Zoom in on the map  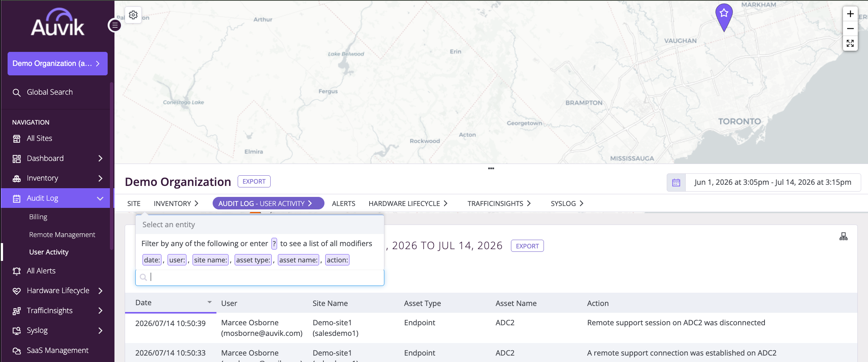click(x=850, y=14)
